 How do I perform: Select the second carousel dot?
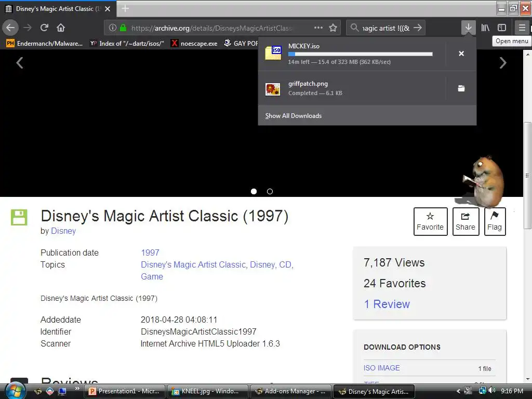[270, 191]
